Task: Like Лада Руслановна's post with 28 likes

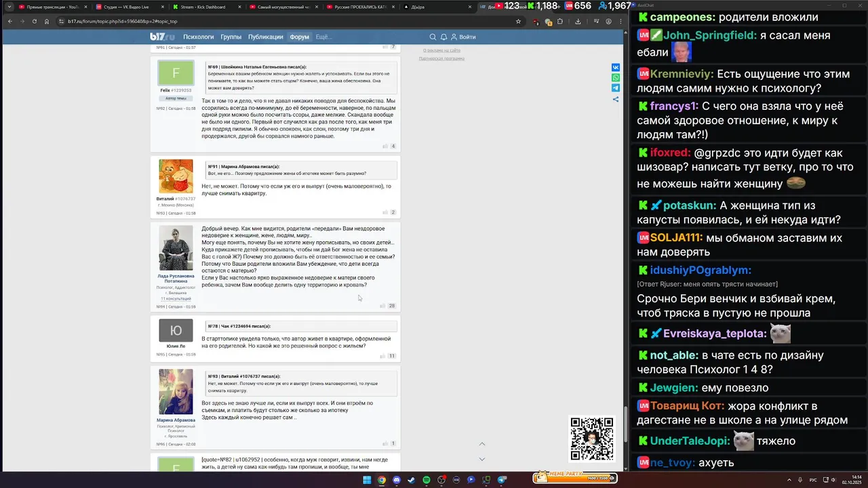Action: (383, 306)
